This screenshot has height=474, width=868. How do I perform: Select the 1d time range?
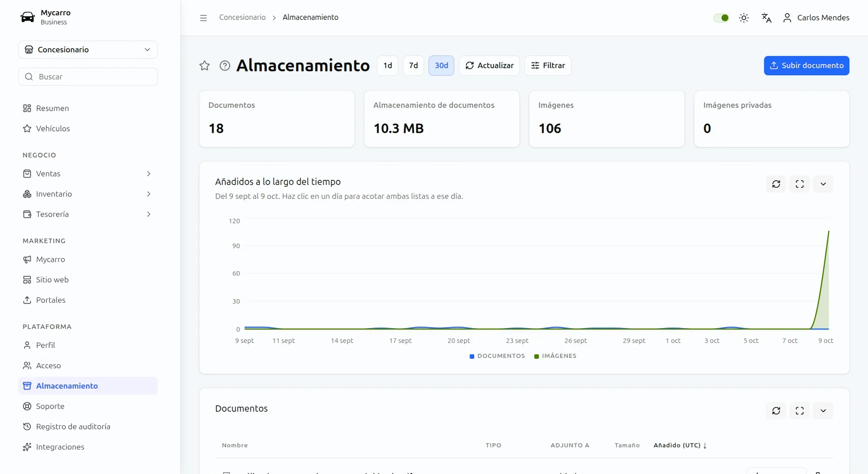click(387, 66)
